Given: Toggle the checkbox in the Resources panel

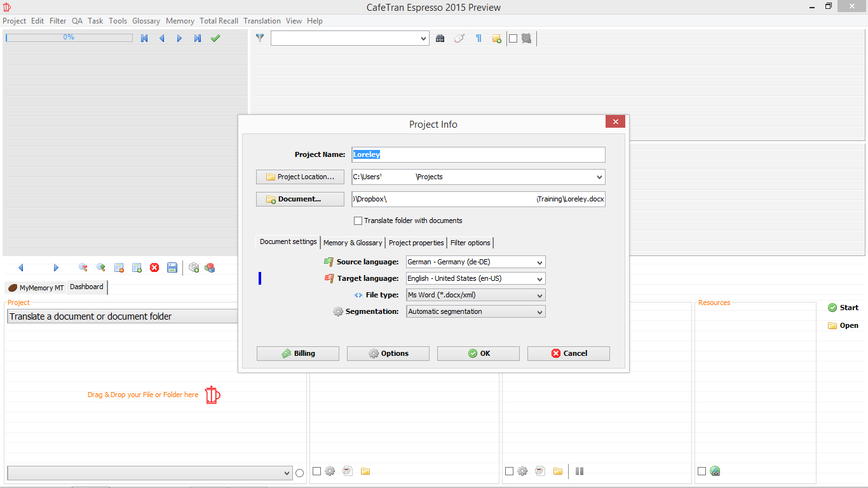Looking at the screenshot, I should click(x=702, y=471).
